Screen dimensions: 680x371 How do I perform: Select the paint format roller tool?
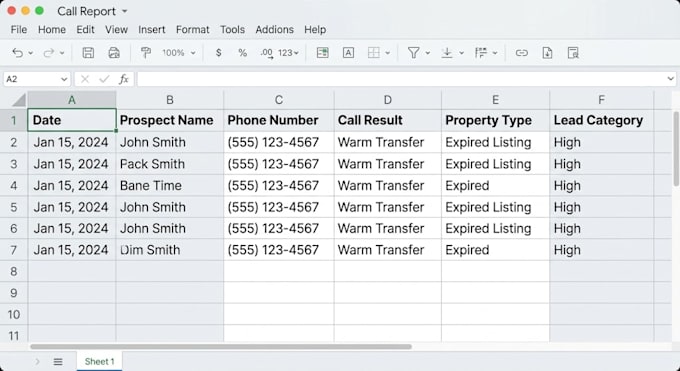[146, 53]
